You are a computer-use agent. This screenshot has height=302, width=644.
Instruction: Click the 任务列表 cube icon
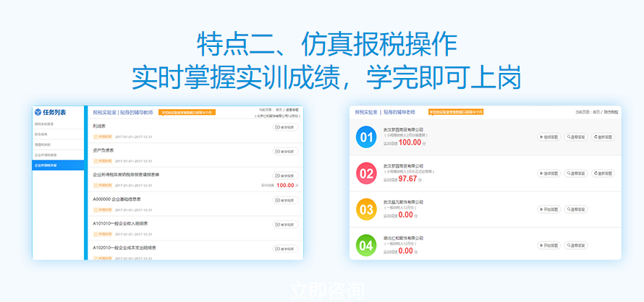point(38,113)
